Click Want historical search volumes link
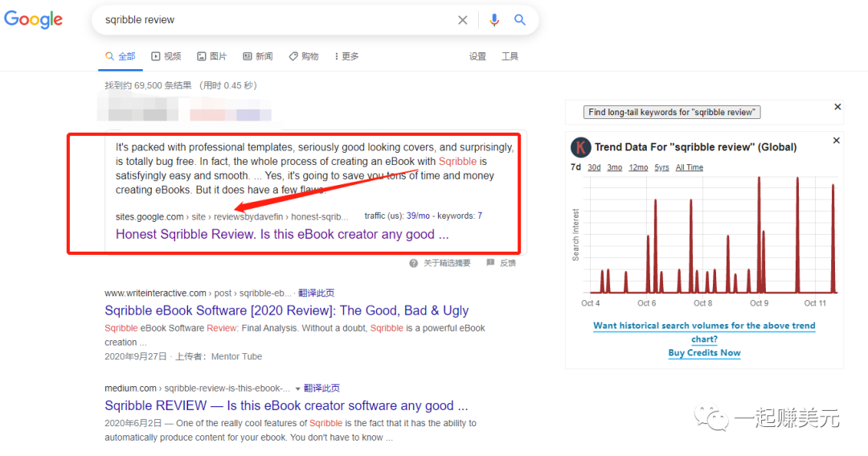 coord(704,332)
